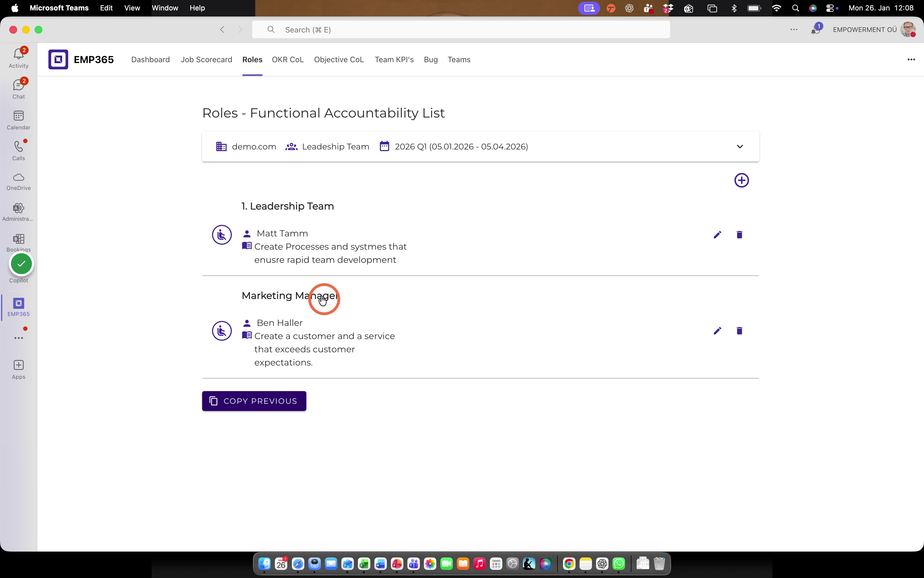Open OneDrive from the sidebar
This screenshot has width=924, height=578.
coord(18,182)
